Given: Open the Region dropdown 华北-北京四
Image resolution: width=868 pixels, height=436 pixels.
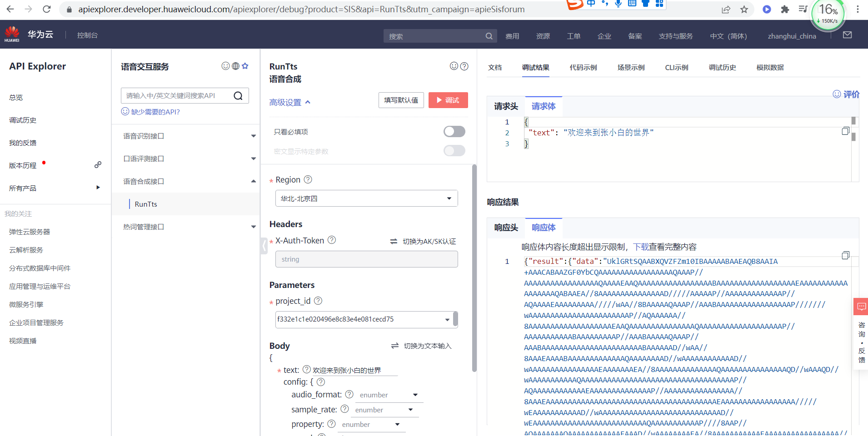Looking at the screenshot, I should click(366, 198).
